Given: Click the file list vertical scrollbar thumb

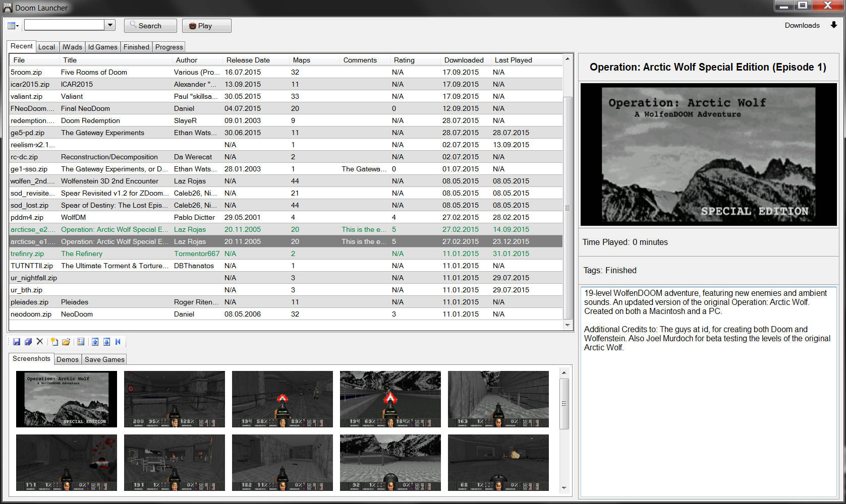Looking at the screenshot, I should click(568, 208).
